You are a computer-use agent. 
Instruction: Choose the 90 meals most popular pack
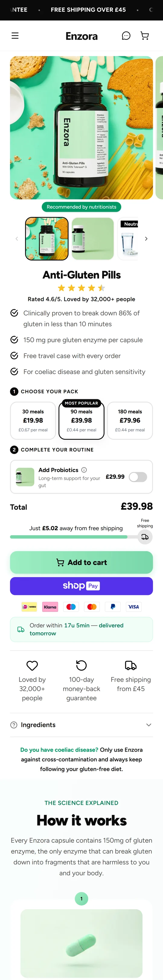pyautogui.click(x=81, y=420)
